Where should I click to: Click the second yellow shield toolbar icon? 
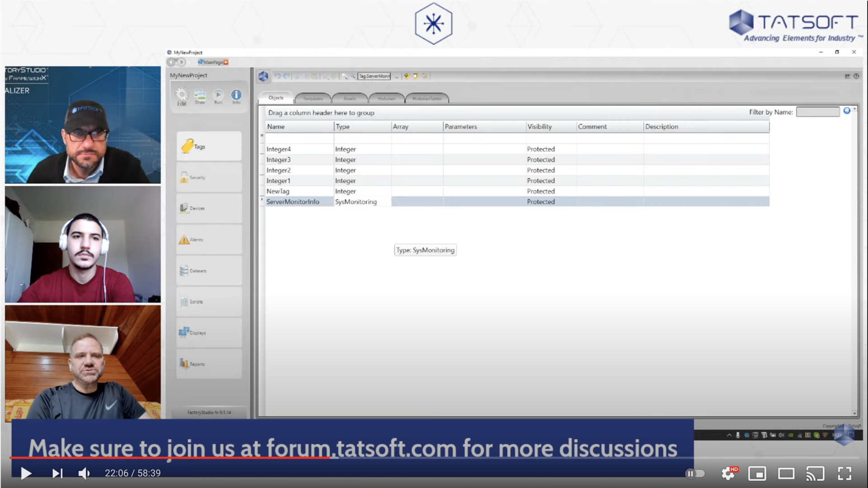pos(415,76)
